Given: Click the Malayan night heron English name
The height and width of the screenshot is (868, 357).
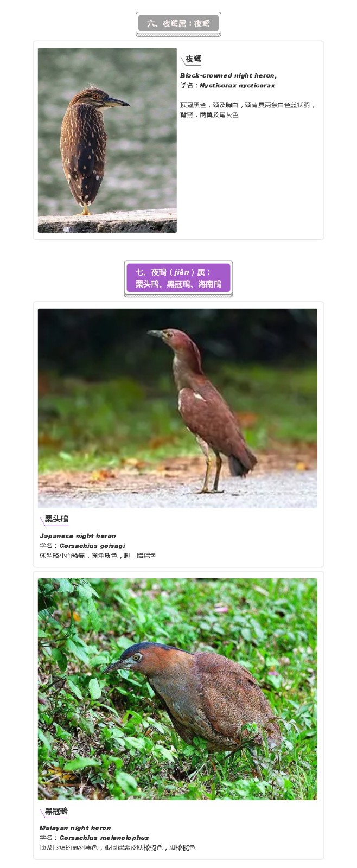Looking at the screenshot, I should coord(75,828).
